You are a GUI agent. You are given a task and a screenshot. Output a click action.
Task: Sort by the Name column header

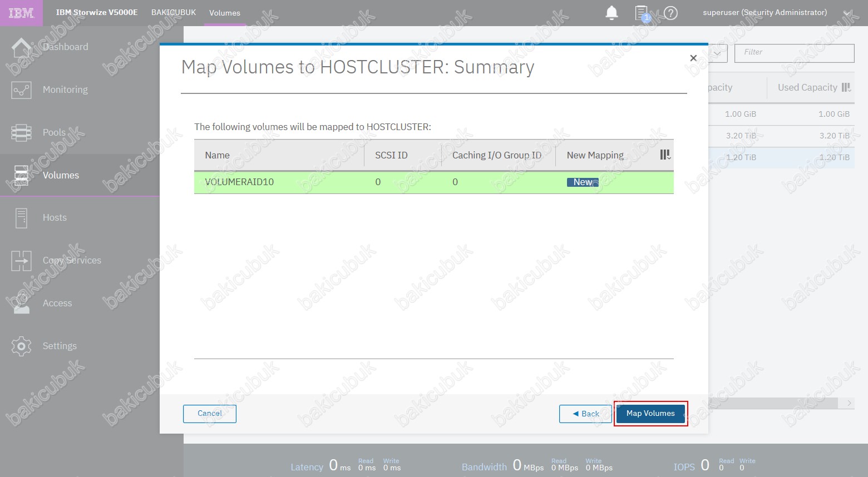click(217, 155)
